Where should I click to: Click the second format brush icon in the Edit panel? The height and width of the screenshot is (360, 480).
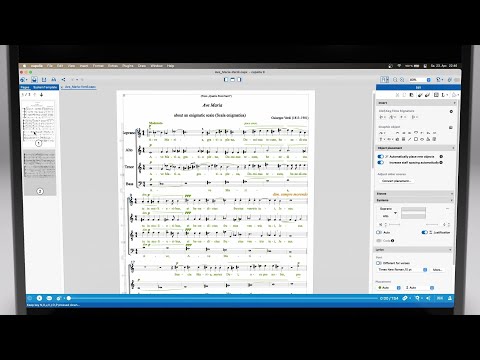click(x=428, y=95)
